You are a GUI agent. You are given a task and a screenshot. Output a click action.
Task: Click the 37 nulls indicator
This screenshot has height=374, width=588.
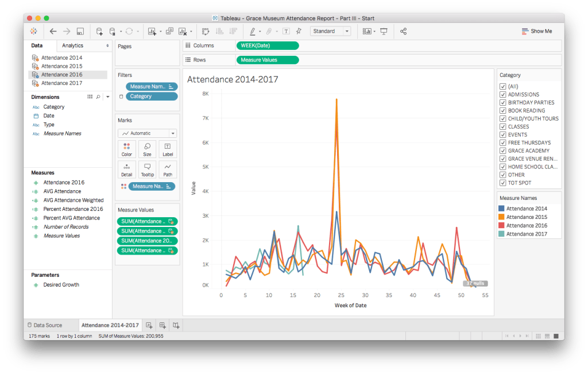tap(475, 284)
